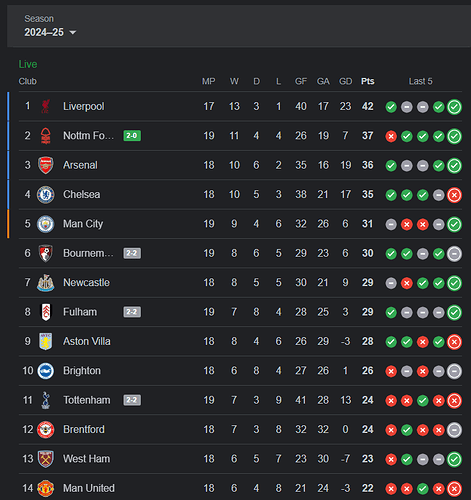The height and width of the screenshot is (500, 471).
Task: Click the Man United club crest
Action: click(46, 488)
